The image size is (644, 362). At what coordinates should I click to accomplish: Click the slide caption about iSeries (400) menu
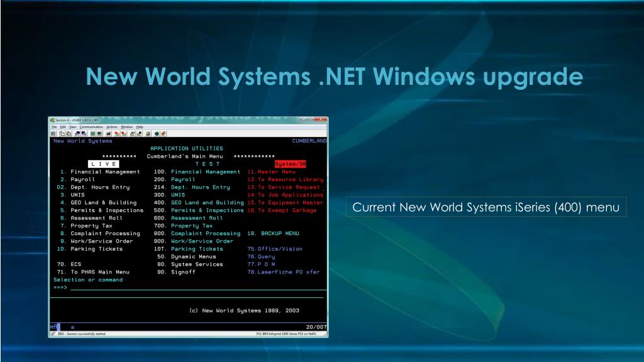pos(486,207)
